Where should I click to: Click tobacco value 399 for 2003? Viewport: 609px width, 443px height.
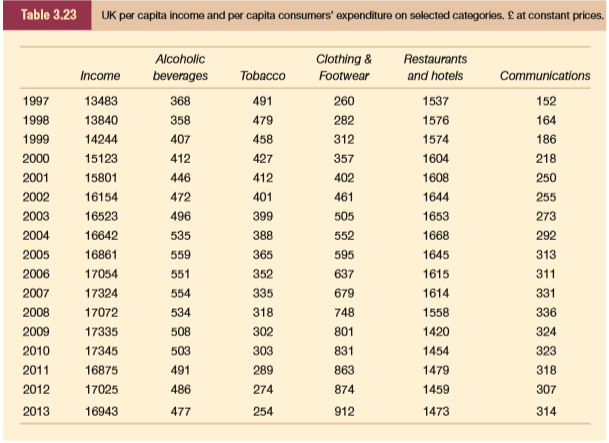tap(263, 216)
